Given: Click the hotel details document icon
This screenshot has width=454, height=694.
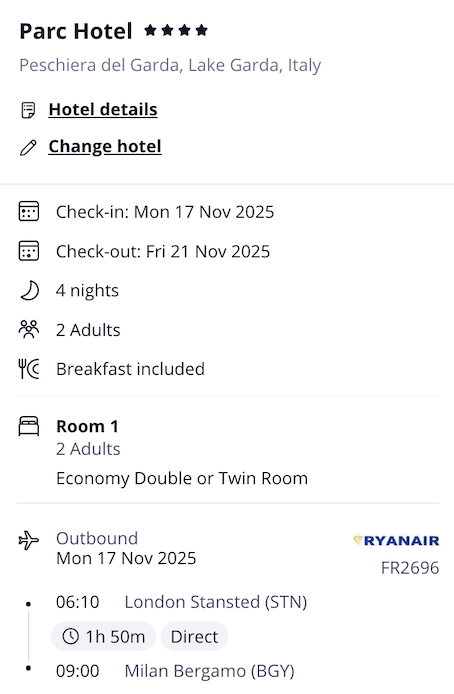Looking at the screenshot, I should [28, 110].
